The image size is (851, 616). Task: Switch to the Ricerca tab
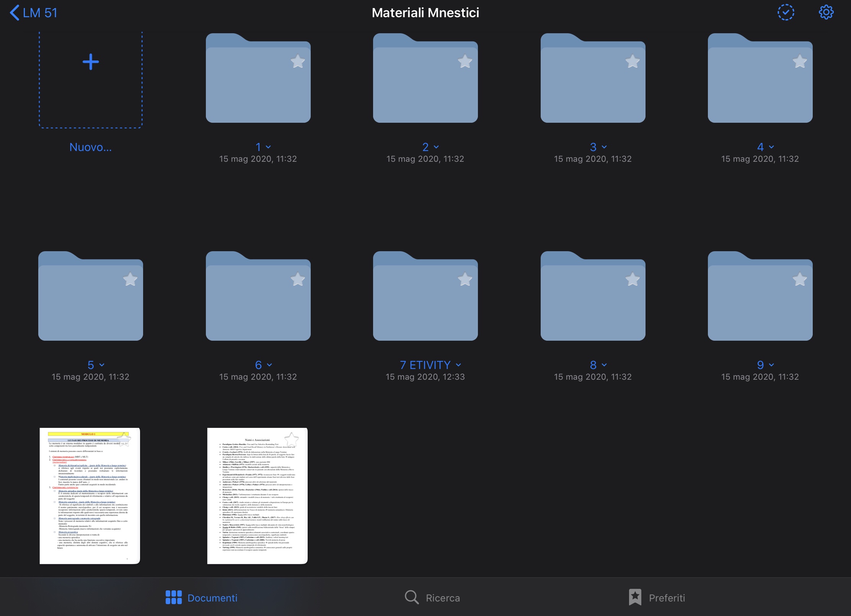tap(432, 597)
